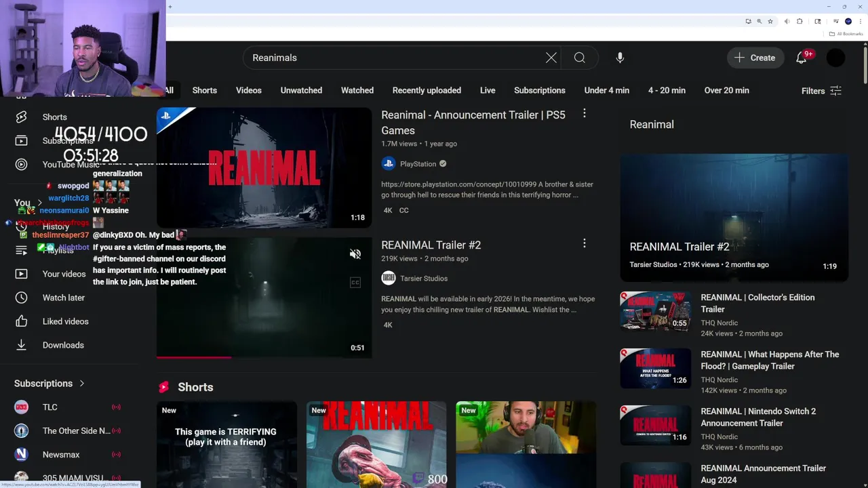Start voice search with the microphone icon
This screenshot has width=868, height=488.
pos(620,58)
